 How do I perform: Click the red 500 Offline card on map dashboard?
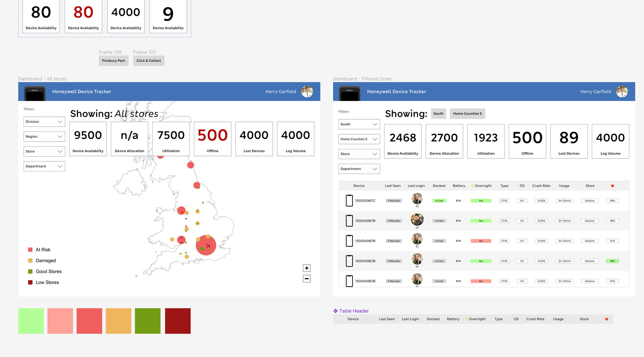pyautogui.click(x=213, y=139)
